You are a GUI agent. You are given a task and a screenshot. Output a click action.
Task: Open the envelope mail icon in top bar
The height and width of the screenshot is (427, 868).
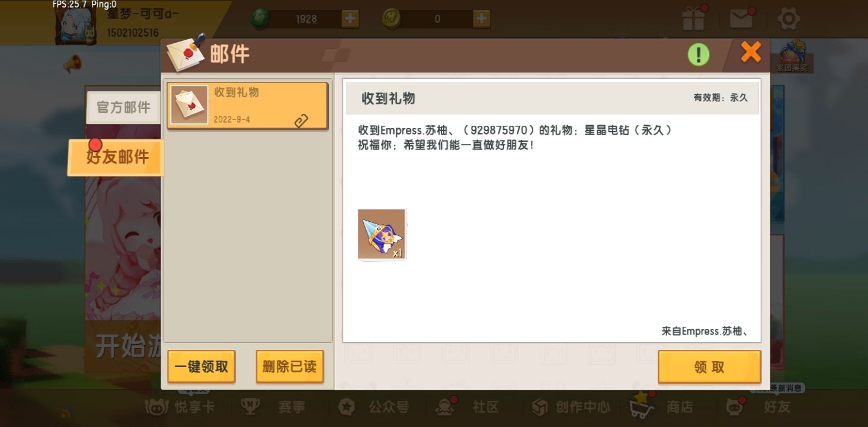click(x=741, y=18)
